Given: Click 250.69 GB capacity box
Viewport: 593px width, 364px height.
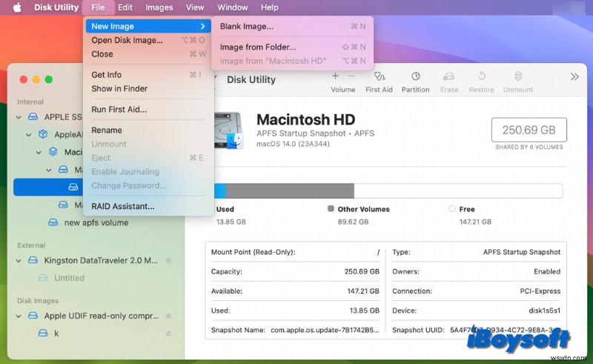Looking at the screenshot, I should 529,130.
